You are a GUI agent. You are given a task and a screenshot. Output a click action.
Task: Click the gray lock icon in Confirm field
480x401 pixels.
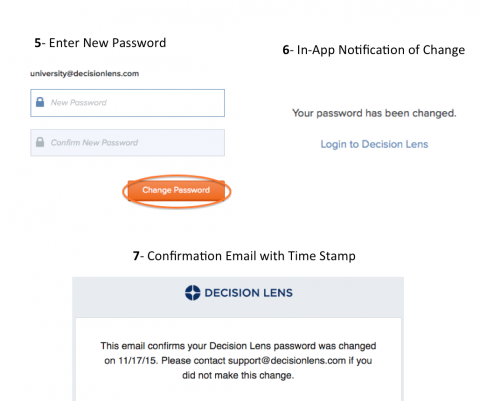pyautogui.click(x=40, y=142)
